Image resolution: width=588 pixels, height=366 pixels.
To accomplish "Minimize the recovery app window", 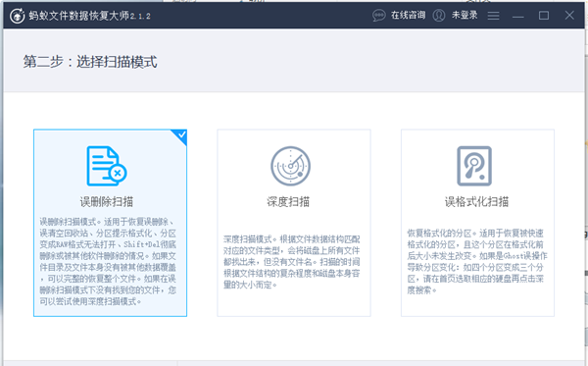I will [517, 16].
